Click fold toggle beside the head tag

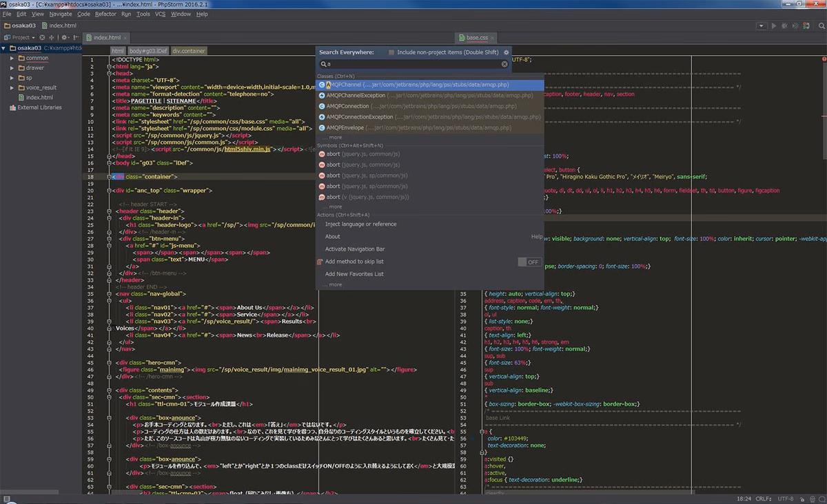click(x=110, y=73)
